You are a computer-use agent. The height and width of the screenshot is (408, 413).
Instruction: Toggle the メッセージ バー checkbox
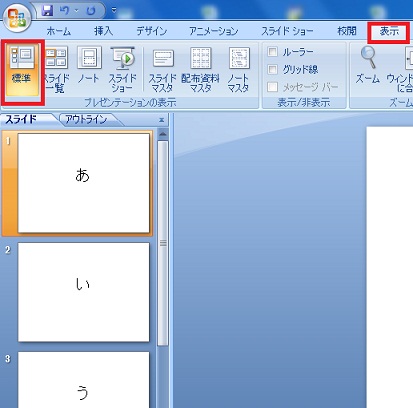272,87
